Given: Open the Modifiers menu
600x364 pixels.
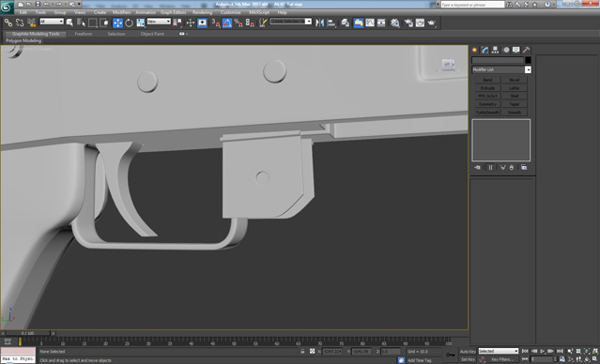Looking at the screenshot, I should [122, 12].
